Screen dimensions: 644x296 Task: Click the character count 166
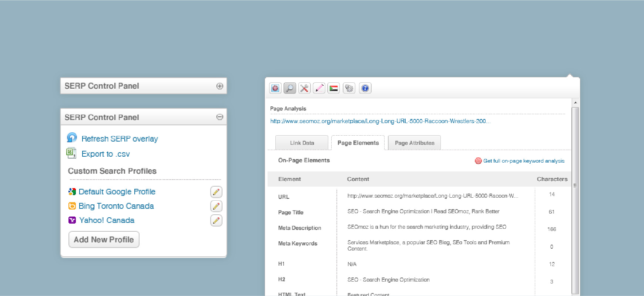click(551, 229)
